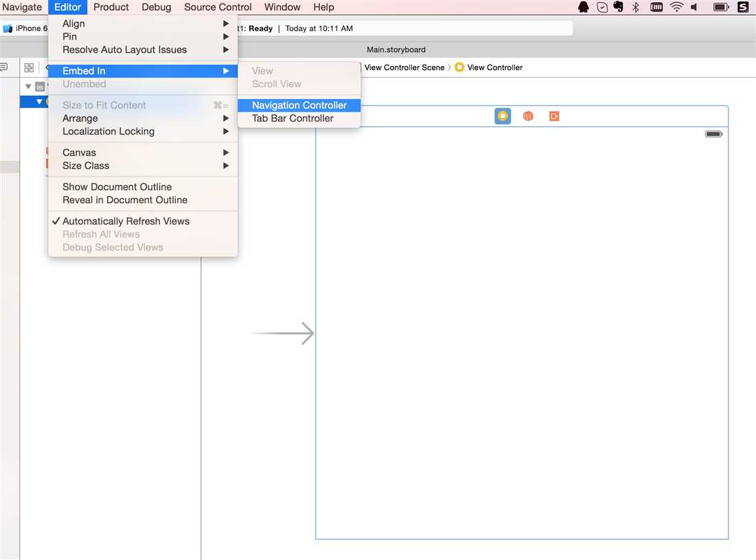Click the Main.storyboard tab title

pos(396,49)
